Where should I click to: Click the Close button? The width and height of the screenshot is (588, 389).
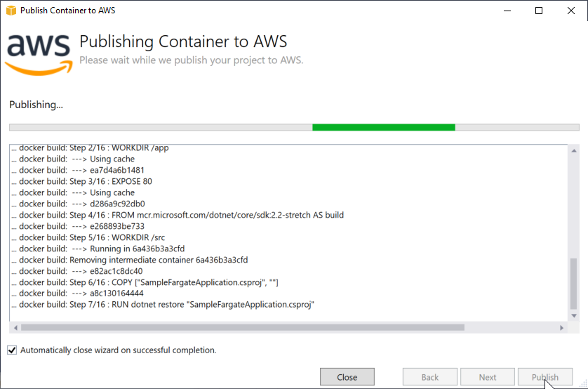[x=347, y=377]
